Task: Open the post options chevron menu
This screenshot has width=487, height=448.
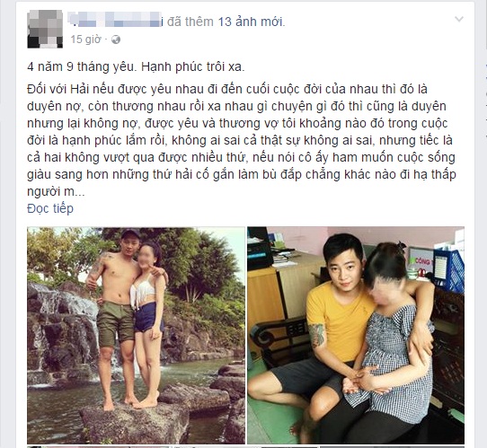Action: coord(459,19)
